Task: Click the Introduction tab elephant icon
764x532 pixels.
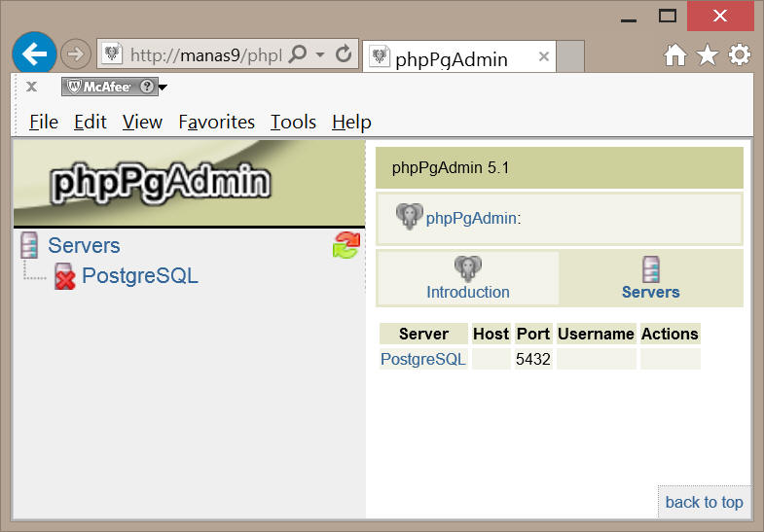Action: click(468, 268)
